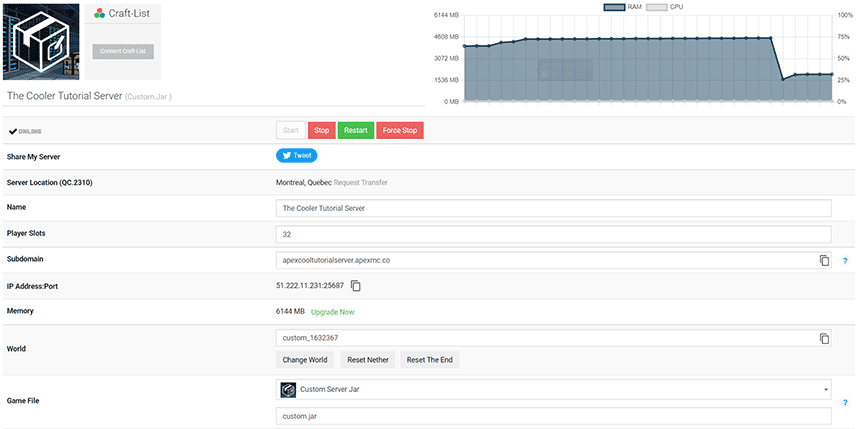
Task: Request a server location transfer
Action: pyautogui.click(x=362, y=183)
